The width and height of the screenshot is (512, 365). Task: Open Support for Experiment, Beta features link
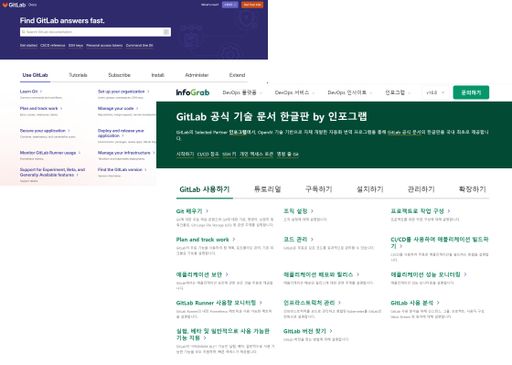click(52, 172)
